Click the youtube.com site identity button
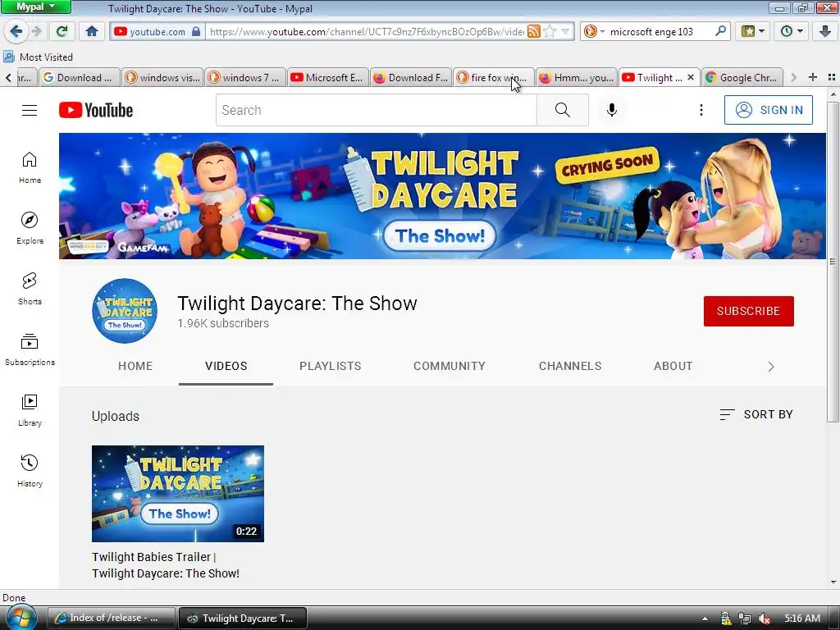This screenshot has width=840, height=630. coord(157,32)
